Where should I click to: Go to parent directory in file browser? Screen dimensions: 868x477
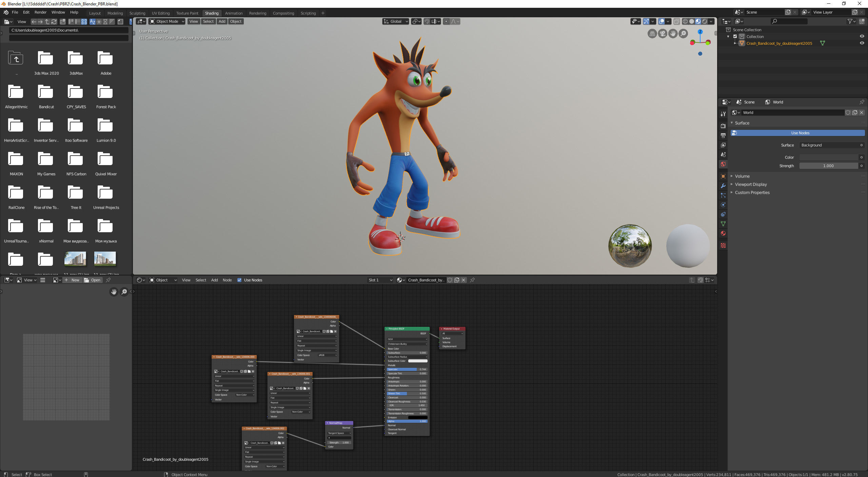tap(47, 22)
